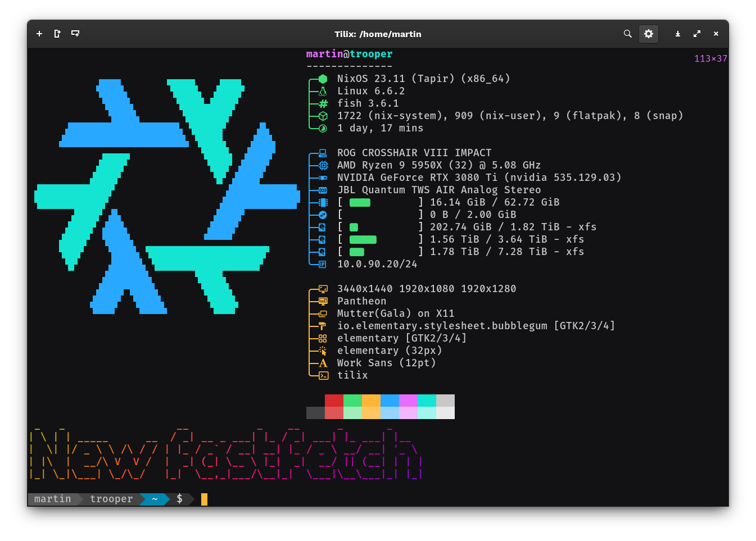
Task: Click the IP network icon beside 10.0.90.20/24
Action: click(x=323, y=264)
